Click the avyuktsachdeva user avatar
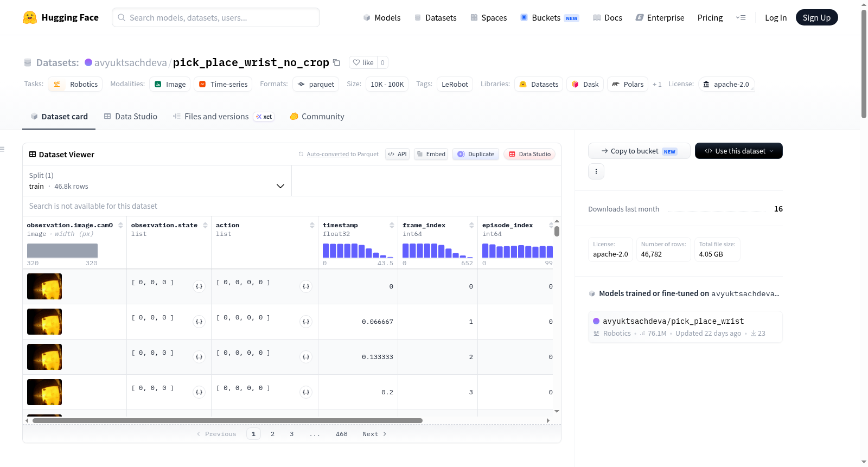 click(x=88, y=62)
